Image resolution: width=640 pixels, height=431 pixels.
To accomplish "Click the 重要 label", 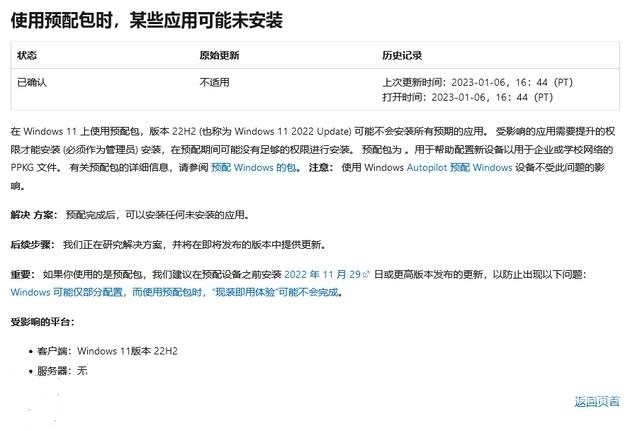I will point(23,274).
